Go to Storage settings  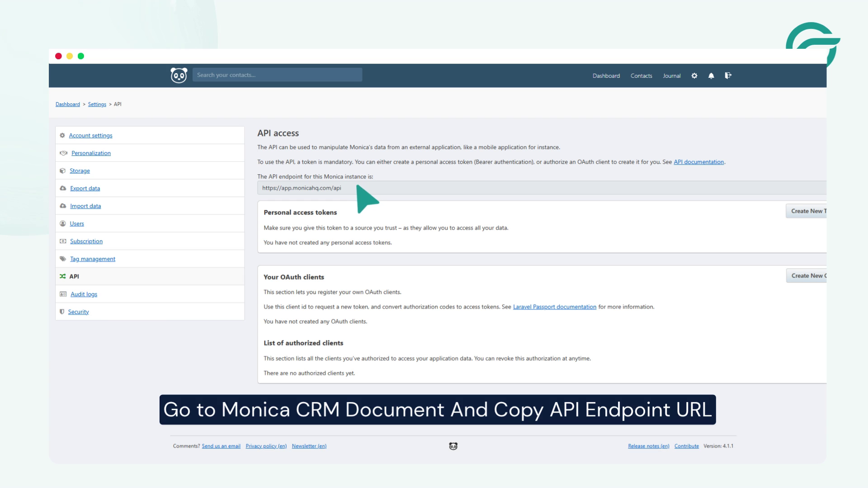click(80, 170)
